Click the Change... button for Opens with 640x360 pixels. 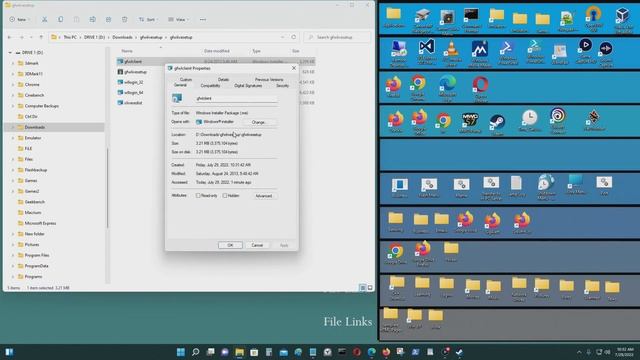259,122
